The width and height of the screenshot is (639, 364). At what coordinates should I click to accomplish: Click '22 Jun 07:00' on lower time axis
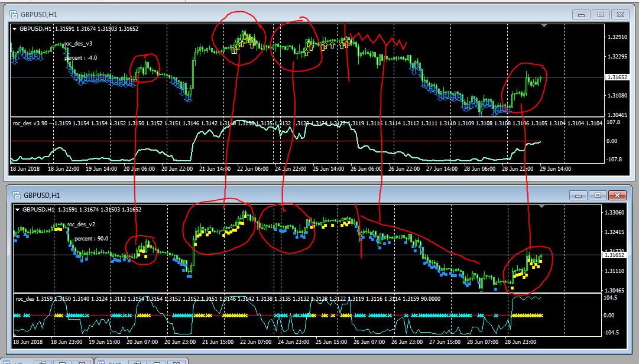pos(255,342)
